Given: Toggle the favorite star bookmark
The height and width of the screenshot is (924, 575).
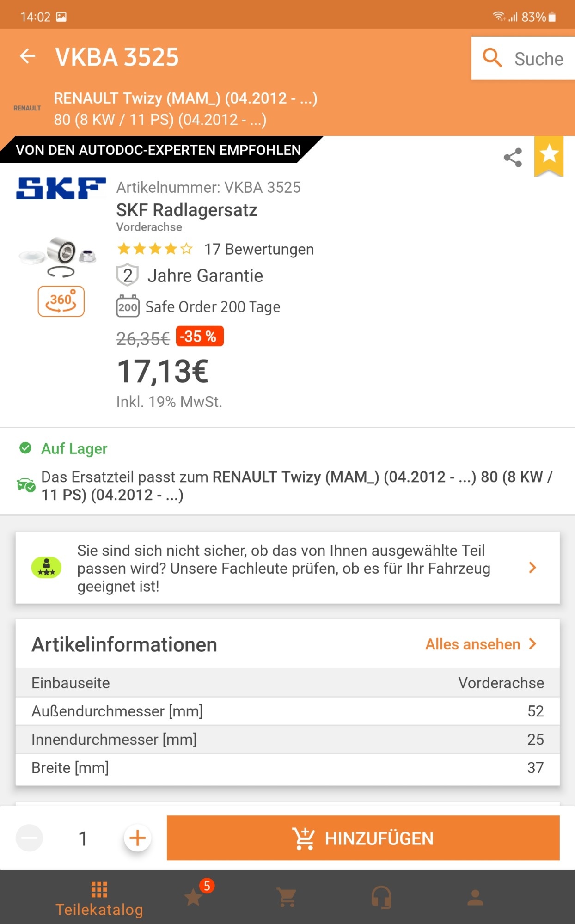Looking at the screenshot, I should pos(549,155).
